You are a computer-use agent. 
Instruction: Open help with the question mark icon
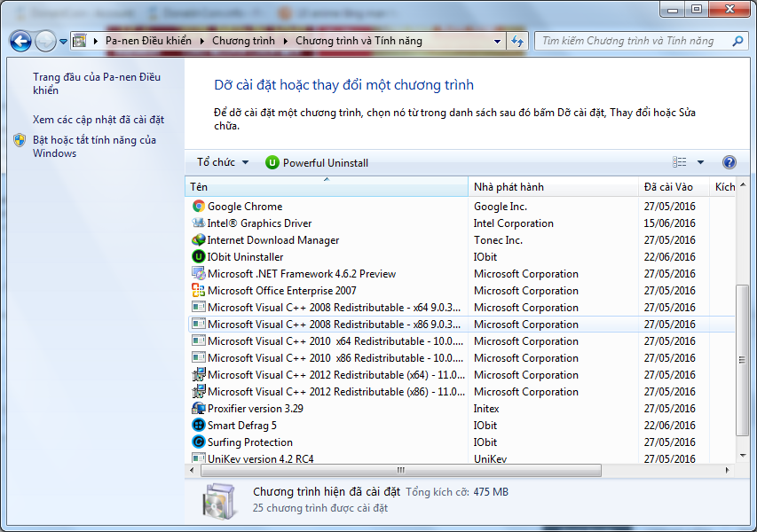coord(729,162)
